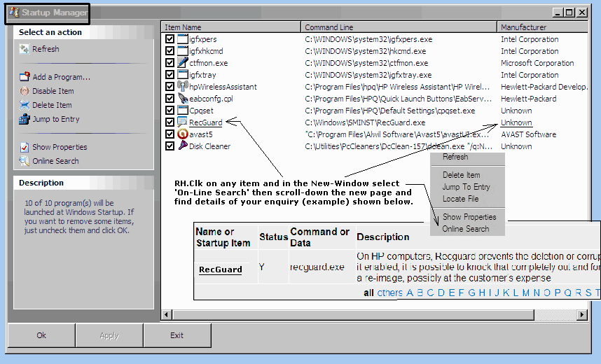Click the Ok button

click(41, 335)
